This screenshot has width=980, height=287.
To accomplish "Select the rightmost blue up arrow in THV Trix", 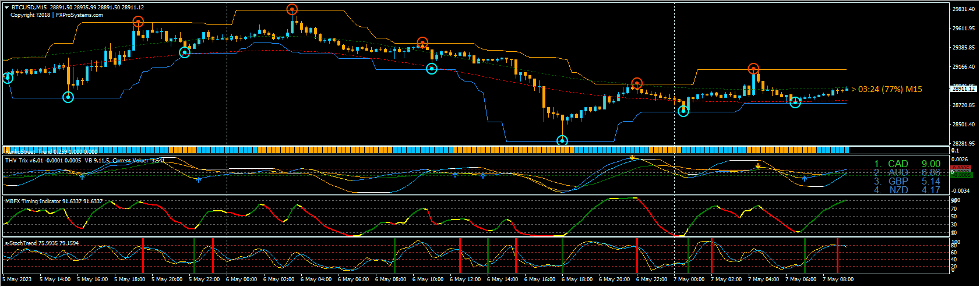I will coord(804,179).
